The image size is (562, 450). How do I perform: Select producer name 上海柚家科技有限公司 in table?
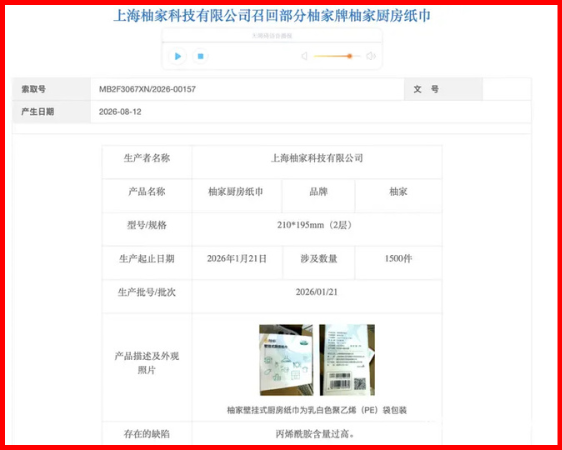pos(317,158)
